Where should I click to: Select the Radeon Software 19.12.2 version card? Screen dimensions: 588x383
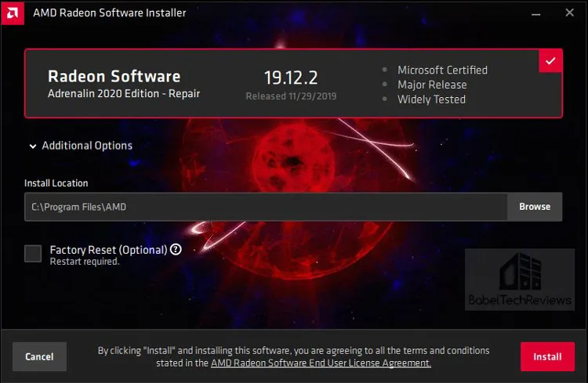coord(293,83)
